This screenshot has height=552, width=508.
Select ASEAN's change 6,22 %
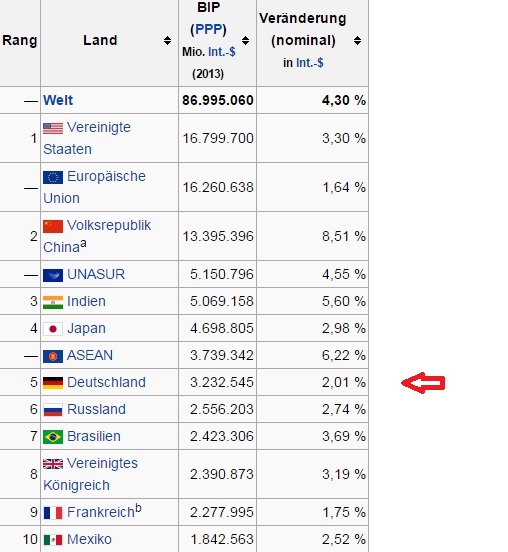[x=344, y=356]
